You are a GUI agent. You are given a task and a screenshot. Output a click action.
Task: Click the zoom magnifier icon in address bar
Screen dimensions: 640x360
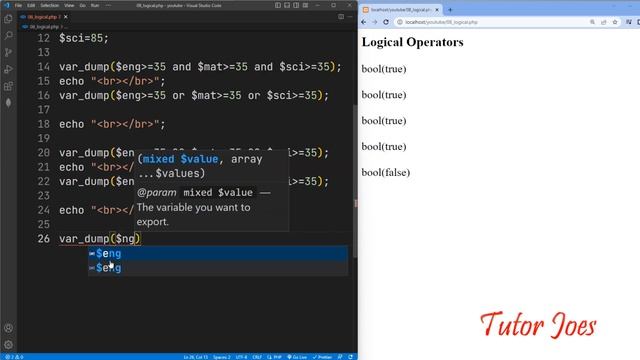click(x=592, y=22)
